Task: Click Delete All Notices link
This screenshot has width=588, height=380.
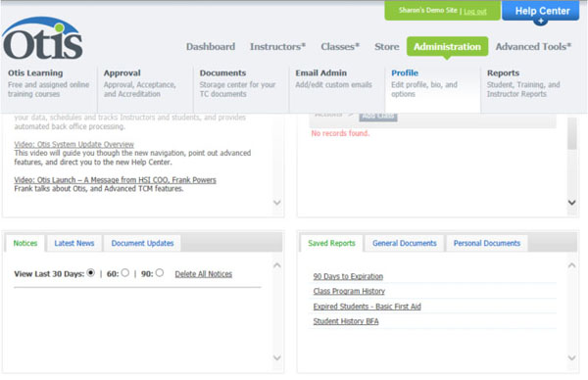Action: (x=203, y=274)
